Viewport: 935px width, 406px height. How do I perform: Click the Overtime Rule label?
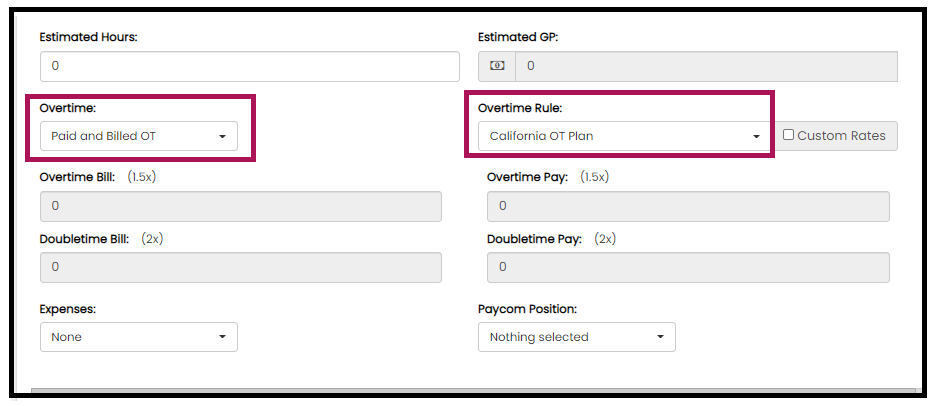(x=520, y=109)
